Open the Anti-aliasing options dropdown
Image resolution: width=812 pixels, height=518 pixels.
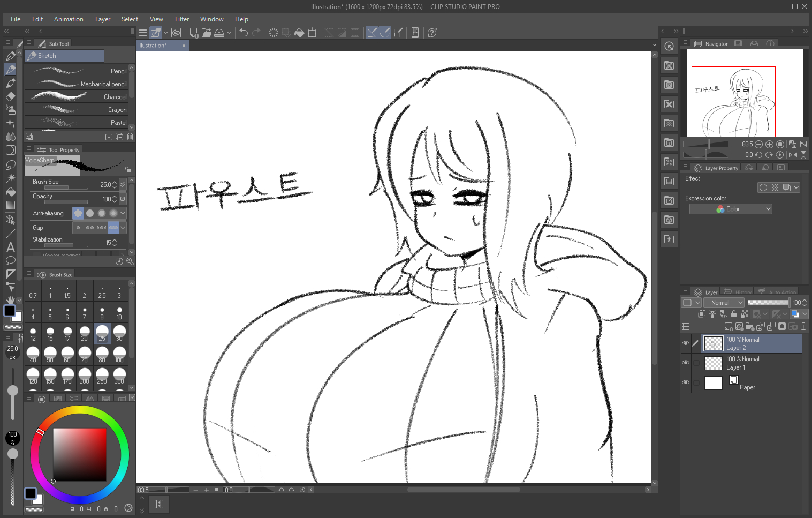pos(123,213)
